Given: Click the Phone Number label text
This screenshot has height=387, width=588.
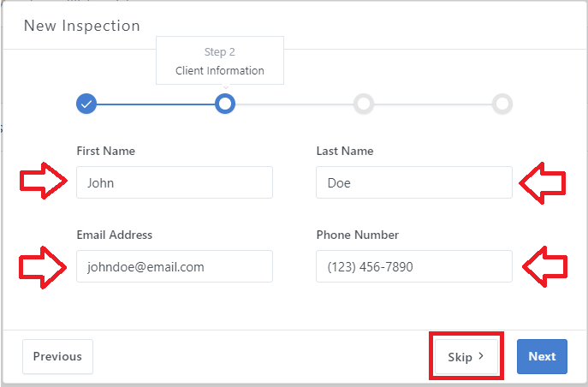Looking at the screenshot, I should [357, 235].
